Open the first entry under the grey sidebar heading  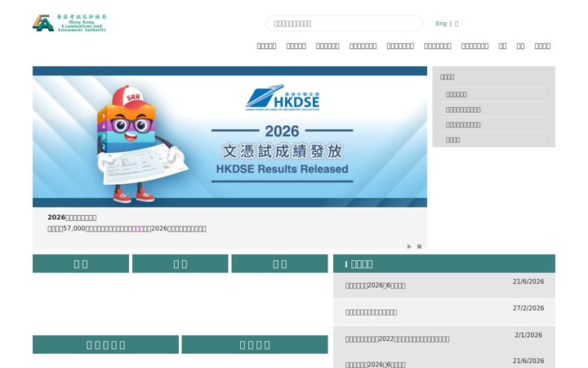click(x=456, y=94)
